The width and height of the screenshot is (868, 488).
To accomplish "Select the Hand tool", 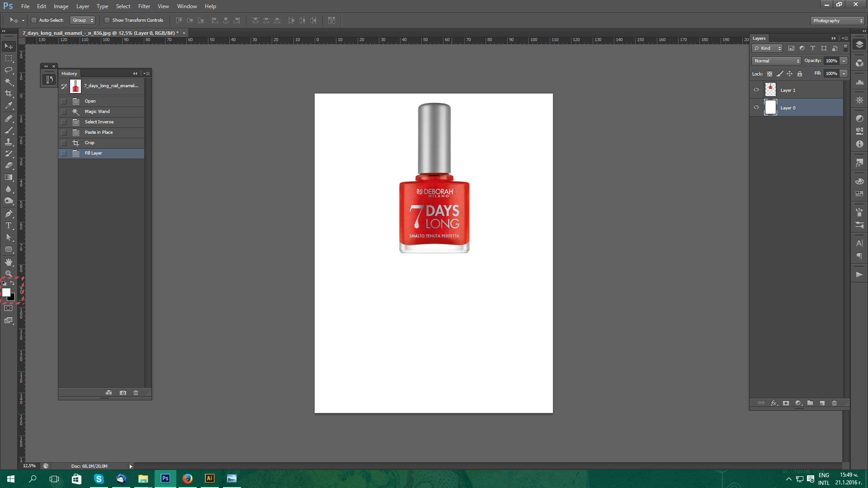I will tap(9, 262).
